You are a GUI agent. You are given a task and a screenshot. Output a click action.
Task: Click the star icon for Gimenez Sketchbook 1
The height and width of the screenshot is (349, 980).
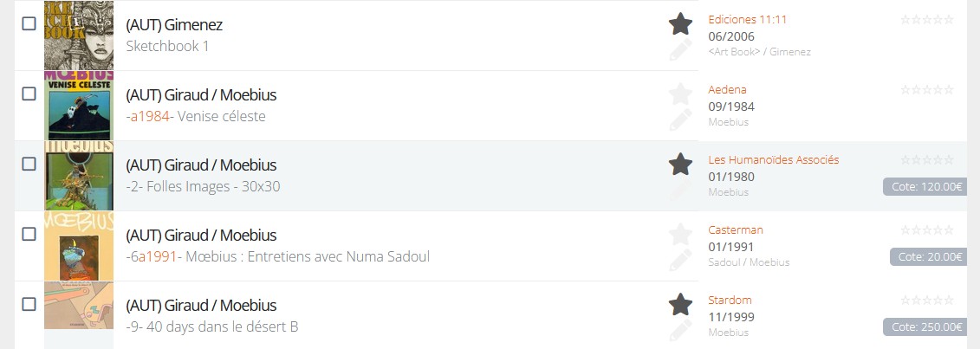(x=680, y=23)
